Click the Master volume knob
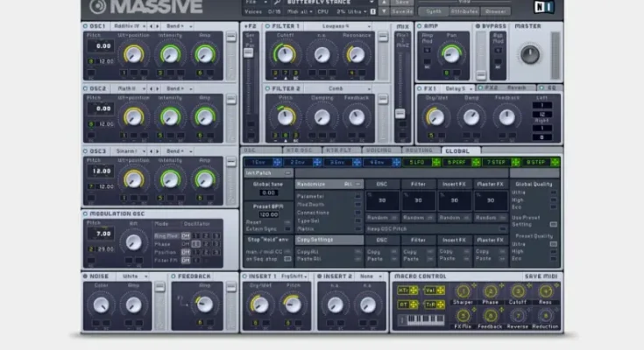644x350 pixels. click(x=530, y=54)
